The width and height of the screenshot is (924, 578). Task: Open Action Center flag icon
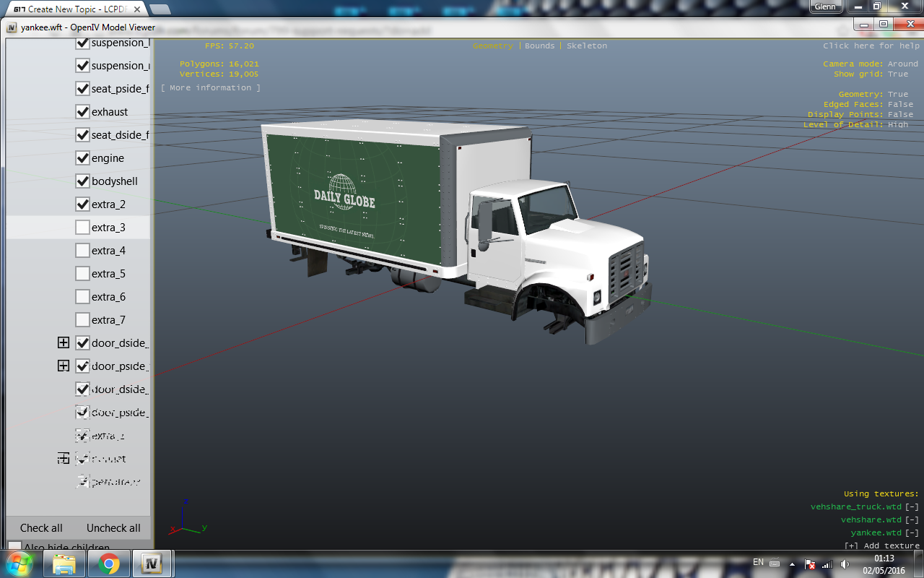pos(811,564)
